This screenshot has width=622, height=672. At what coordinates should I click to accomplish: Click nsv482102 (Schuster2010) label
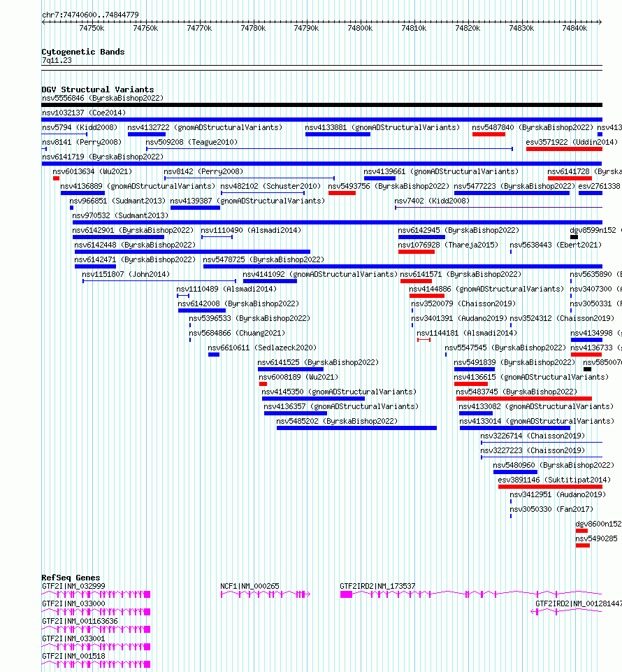coord(270,186)
